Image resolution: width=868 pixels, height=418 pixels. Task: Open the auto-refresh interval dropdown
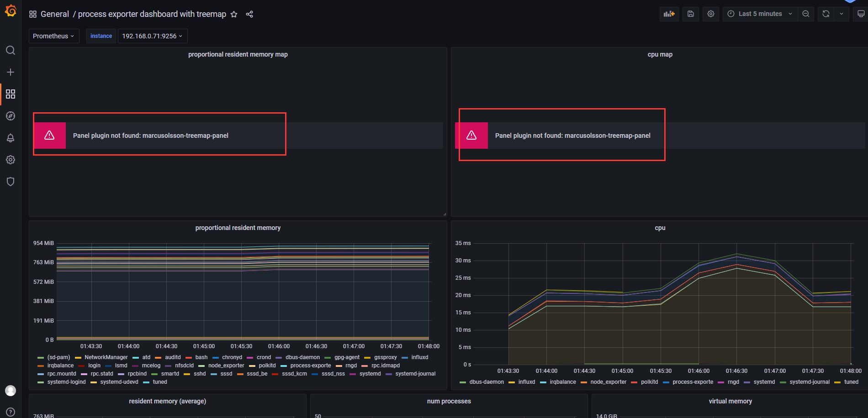coord(842,14)
